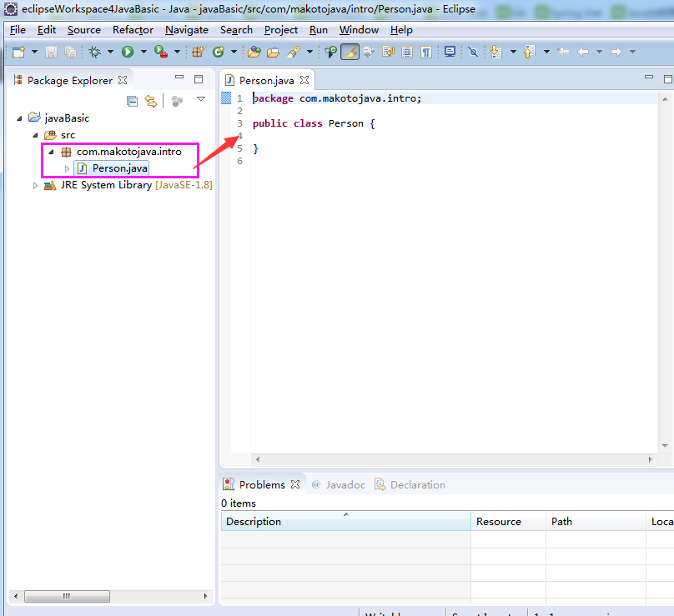674x616 pixels.
Task: Click the New Java Class icon
Action: coord(219,52)
